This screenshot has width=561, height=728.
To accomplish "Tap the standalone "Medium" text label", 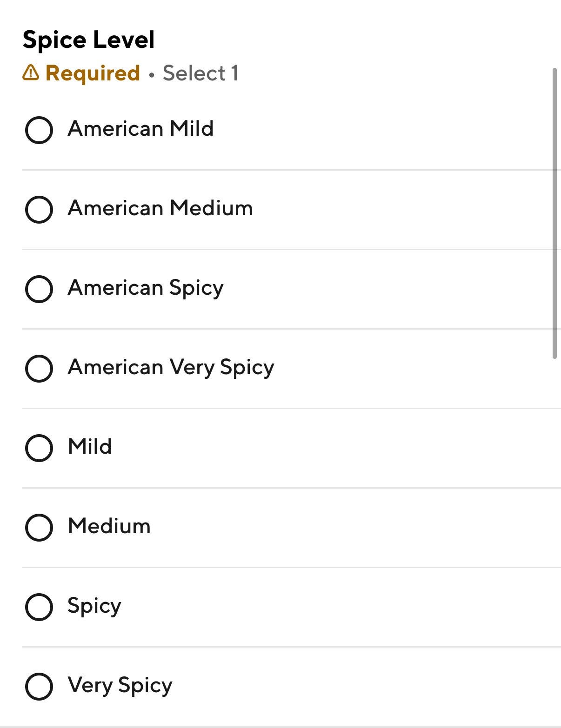I will (109, 526).
